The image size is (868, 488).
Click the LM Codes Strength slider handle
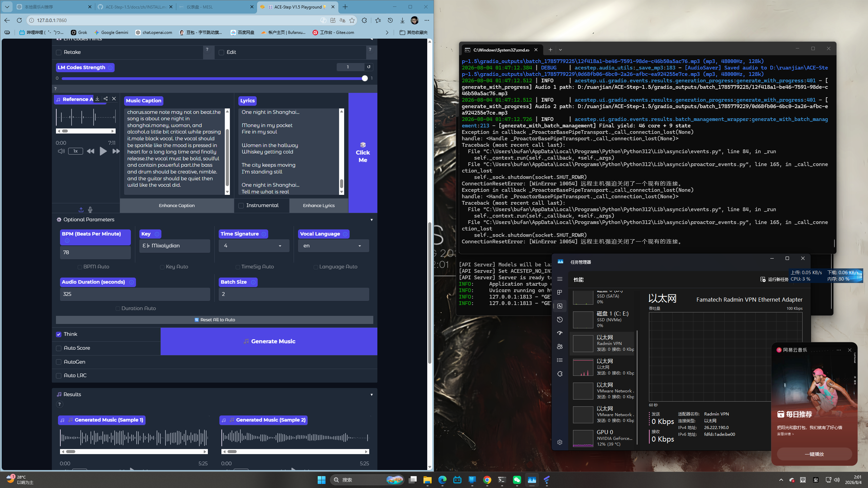click(x=364, y=78)
